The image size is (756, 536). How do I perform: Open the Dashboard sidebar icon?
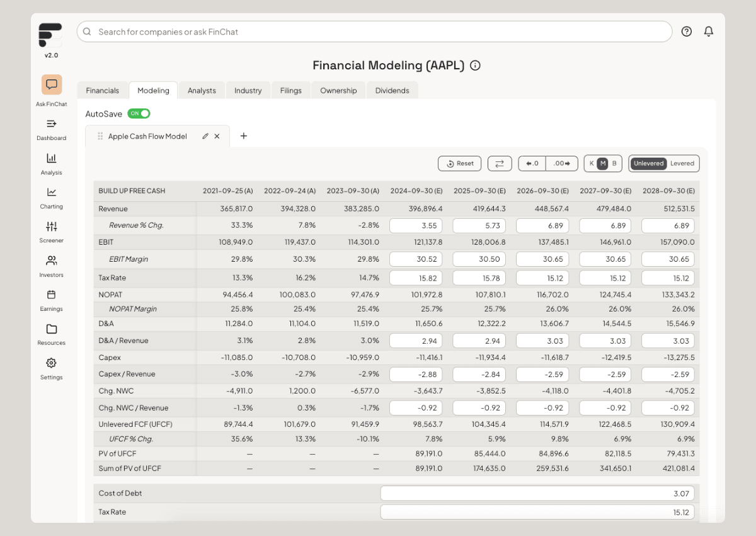coord(52,124)
